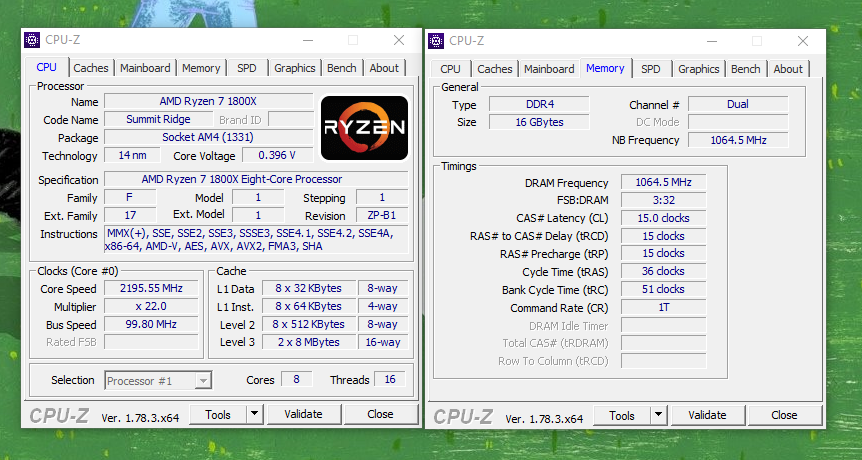This screenshot has height=460, width=862.
Task: Click the Close button in left CPU-Z window
Action: (x=380, y=414)
